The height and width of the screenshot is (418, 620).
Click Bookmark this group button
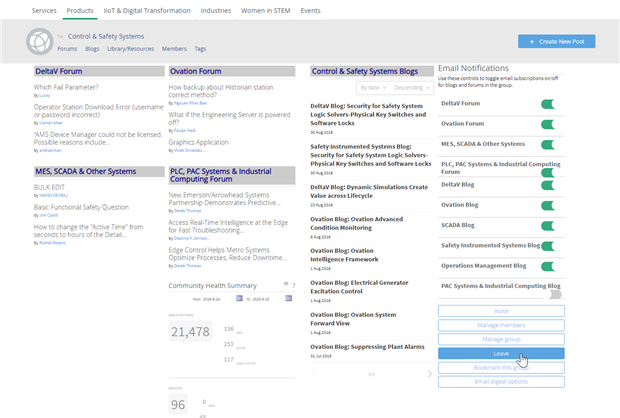501,368
